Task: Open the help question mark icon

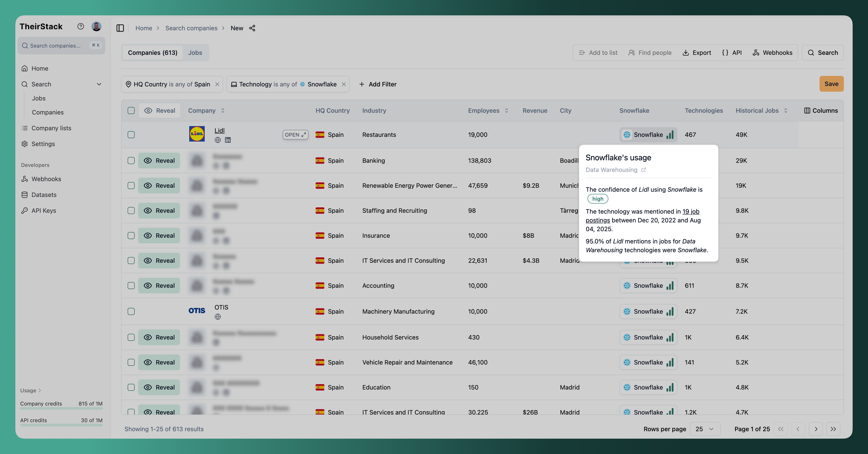Action: coord(80,26)
